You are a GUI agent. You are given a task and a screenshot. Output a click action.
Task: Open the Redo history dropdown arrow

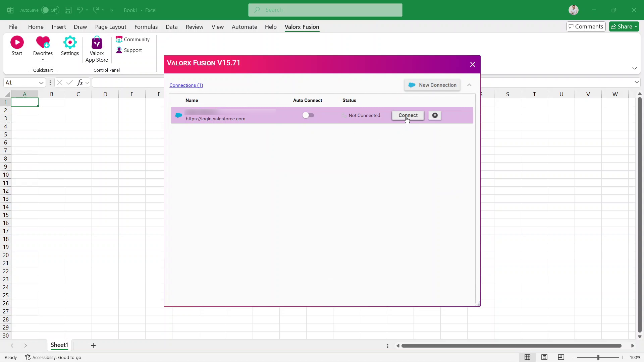(x=103, y=10)
